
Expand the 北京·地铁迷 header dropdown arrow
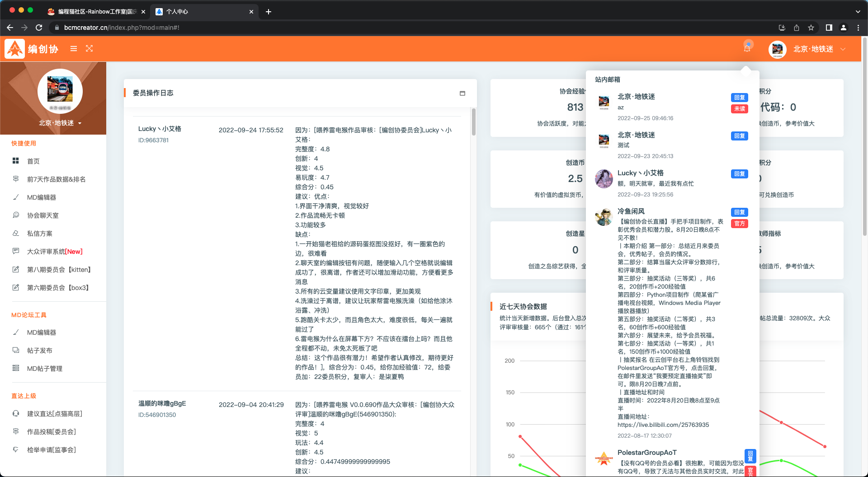point(843,49)
